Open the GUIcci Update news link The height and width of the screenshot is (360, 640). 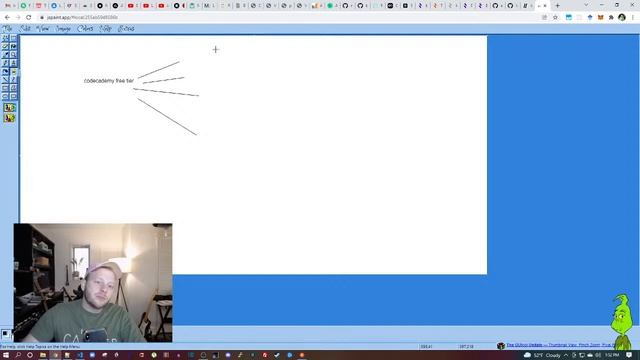point(559,345)
